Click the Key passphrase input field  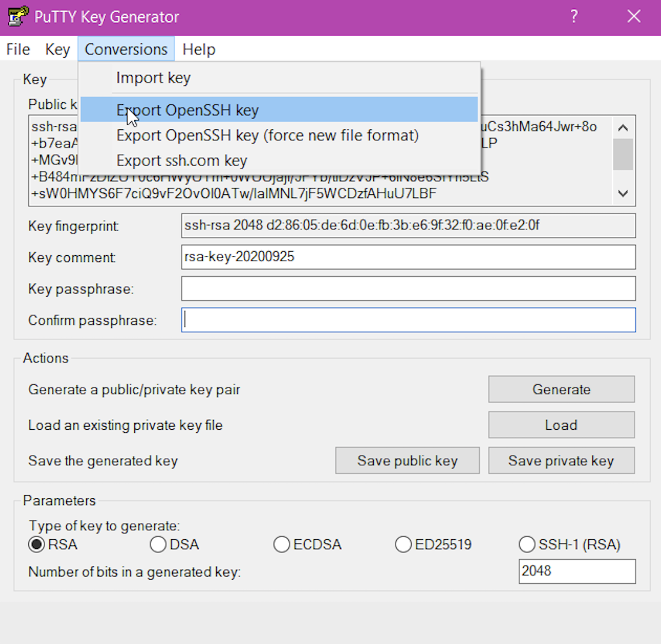pyautogui.click(x=408, y=289)
